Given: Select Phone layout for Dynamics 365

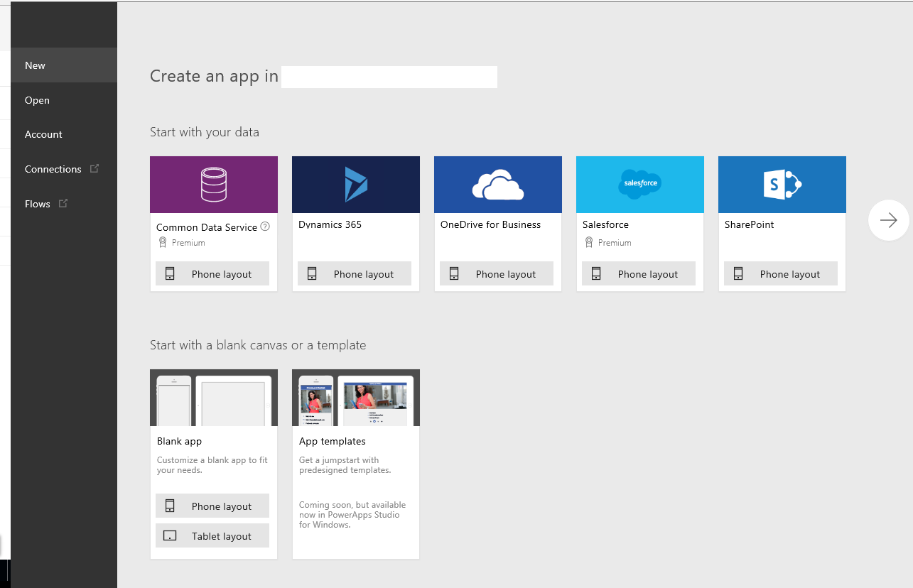Looking at the screenshot, I should coord(354,273).
